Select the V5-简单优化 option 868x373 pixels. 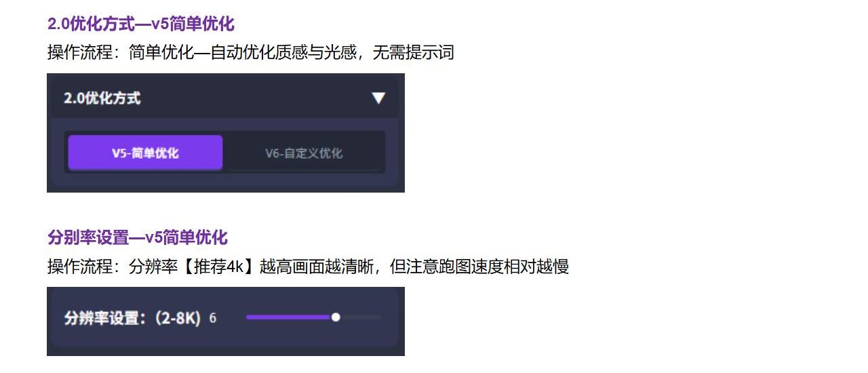coord(145,153)
